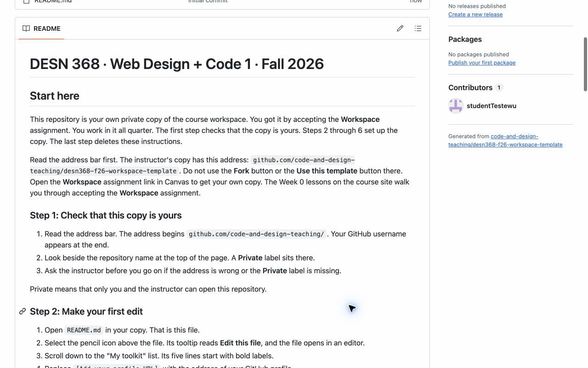This screenshot has height=368, width=588.
Task: Click 'Step 1: Check that this copy is yours' heading
Action: point(106,215)
